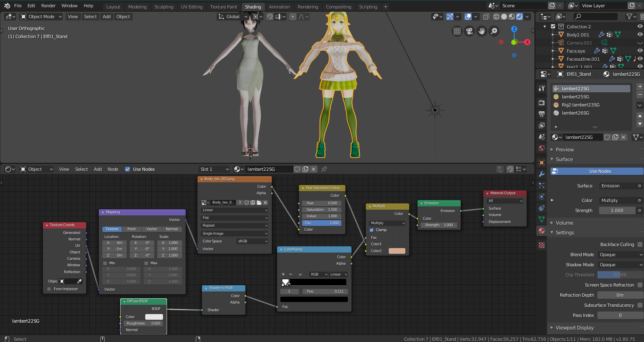Viewport: 644px width, 342px height.
Task: Select the Point tab in Mapping node
Action: click(131, 229)
